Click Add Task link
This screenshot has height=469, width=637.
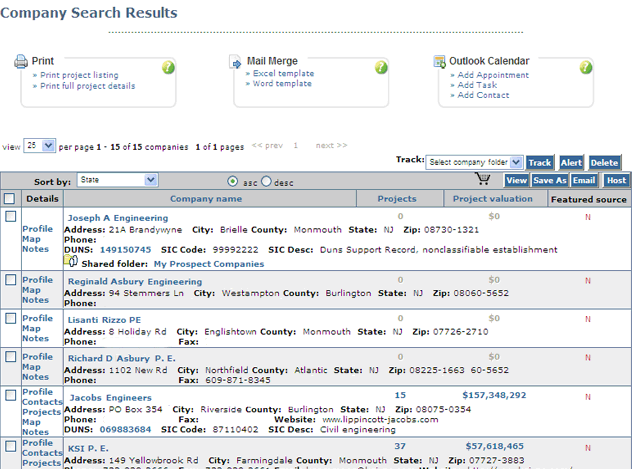[477, 85]
